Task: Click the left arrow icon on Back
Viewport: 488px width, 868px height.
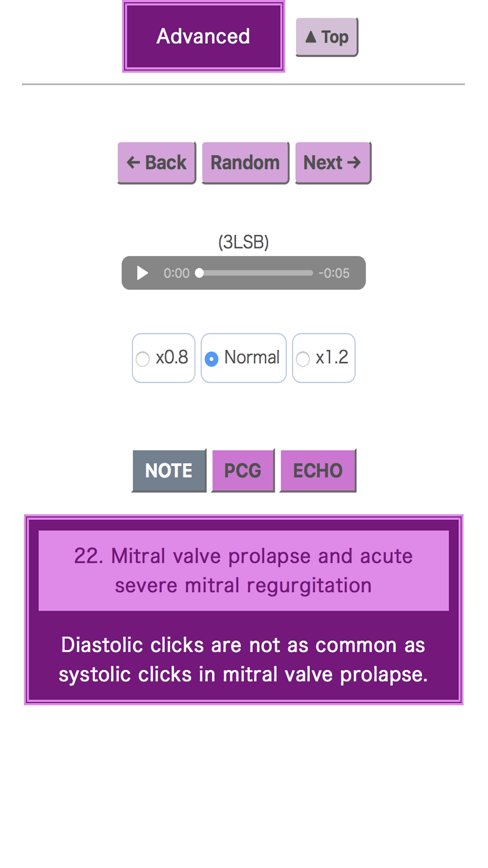Action: [133, 163]
